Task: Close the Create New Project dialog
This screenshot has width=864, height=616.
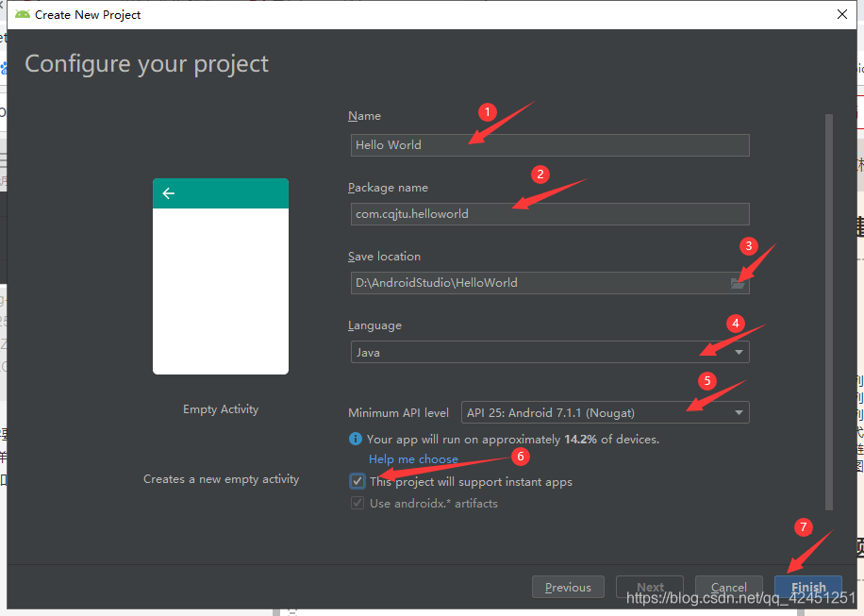Action: click(842, 14)
